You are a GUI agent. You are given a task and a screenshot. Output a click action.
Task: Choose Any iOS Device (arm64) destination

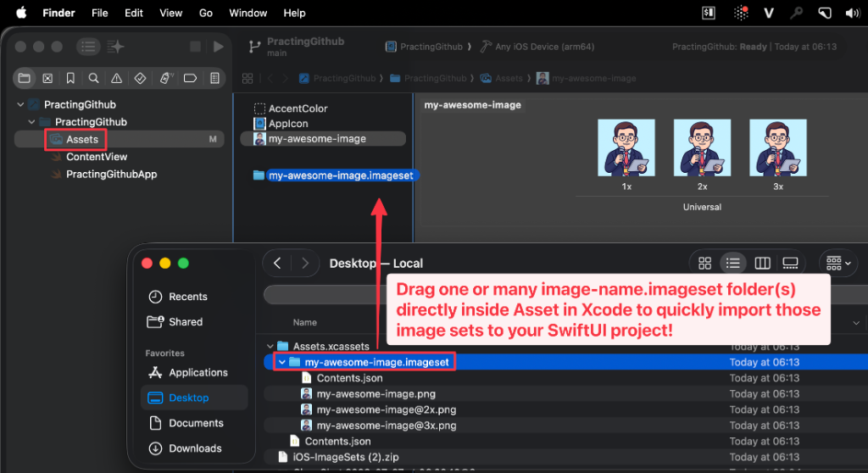click(537, 47)
